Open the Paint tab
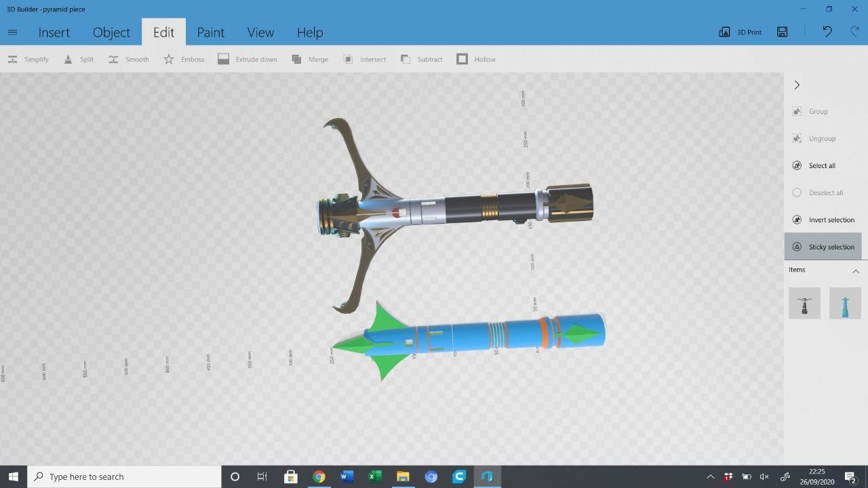 (210, 33)
